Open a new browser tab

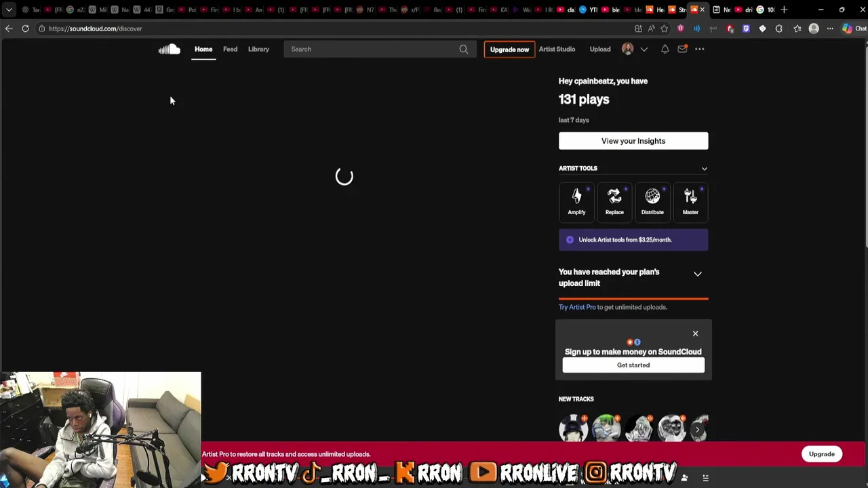point(785,9)
